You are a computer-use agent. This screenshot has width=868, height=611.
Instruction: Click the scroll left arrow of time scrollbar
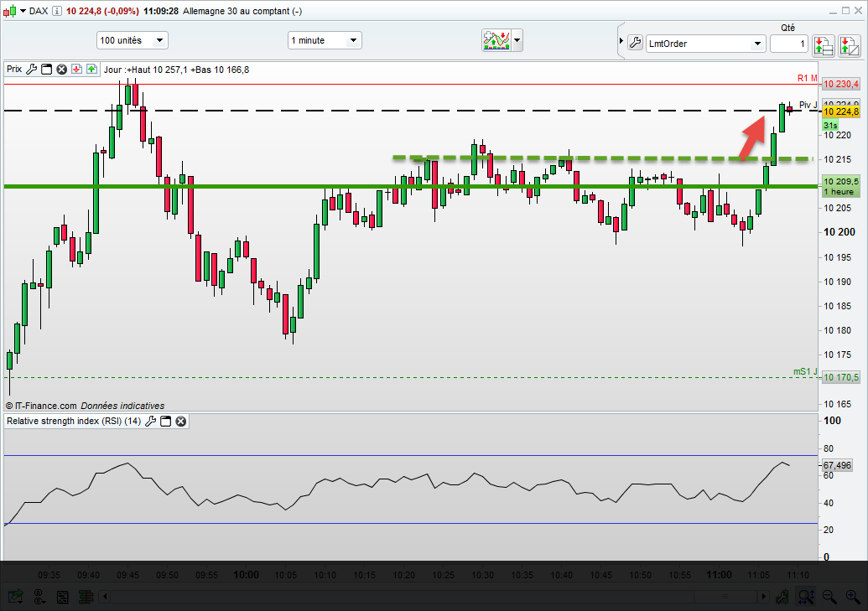pyautogui.click(x=105, y=597)
